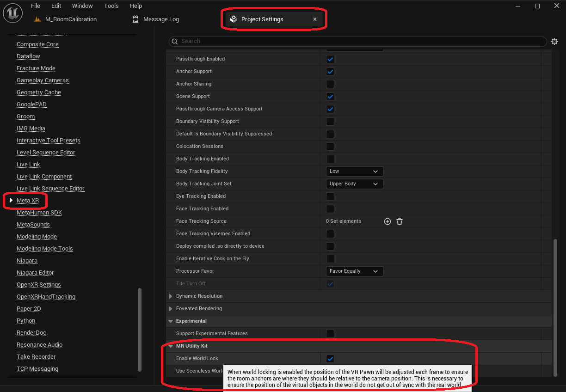Expand Dynamic Resolution section

(x=171, y=296)
